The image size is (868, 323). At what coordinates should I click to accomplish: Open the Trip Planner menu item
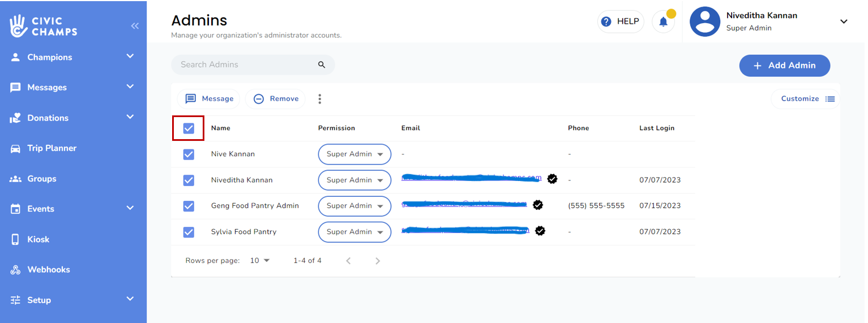(52, 148)
